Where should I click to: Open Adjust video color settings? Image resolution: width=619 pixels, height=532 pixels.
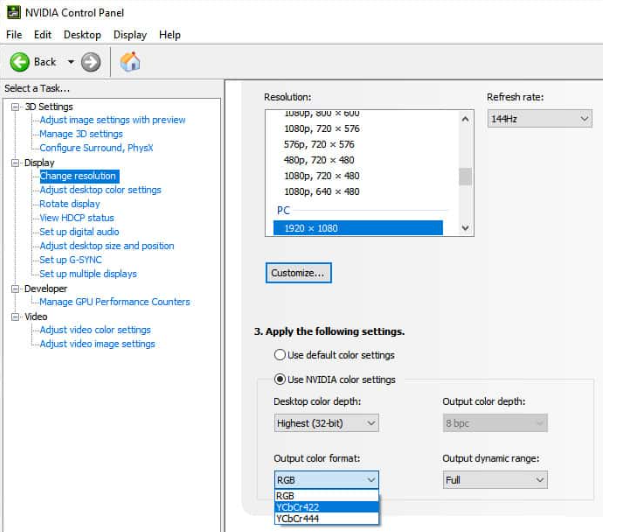point(95,330)
